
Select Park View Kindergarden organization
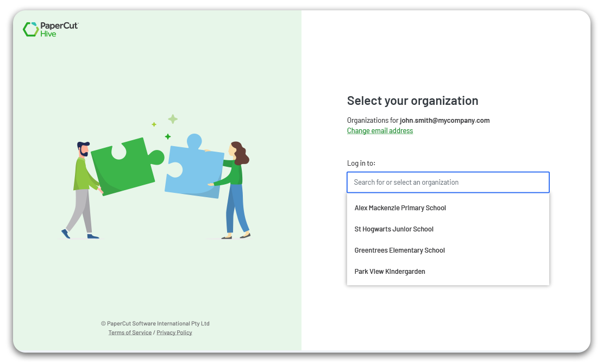pyautogui.click(x=390, y=272)
